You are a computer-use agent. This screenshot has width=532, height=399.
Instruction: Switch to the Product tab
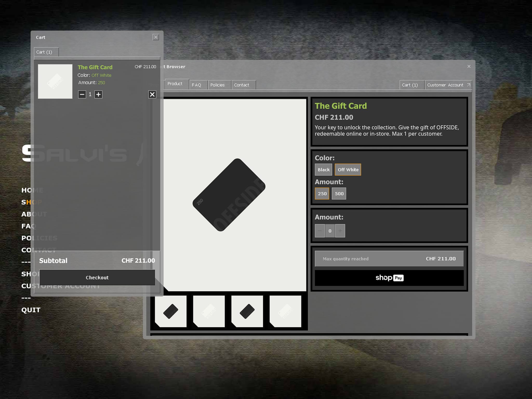coord(177,84)
